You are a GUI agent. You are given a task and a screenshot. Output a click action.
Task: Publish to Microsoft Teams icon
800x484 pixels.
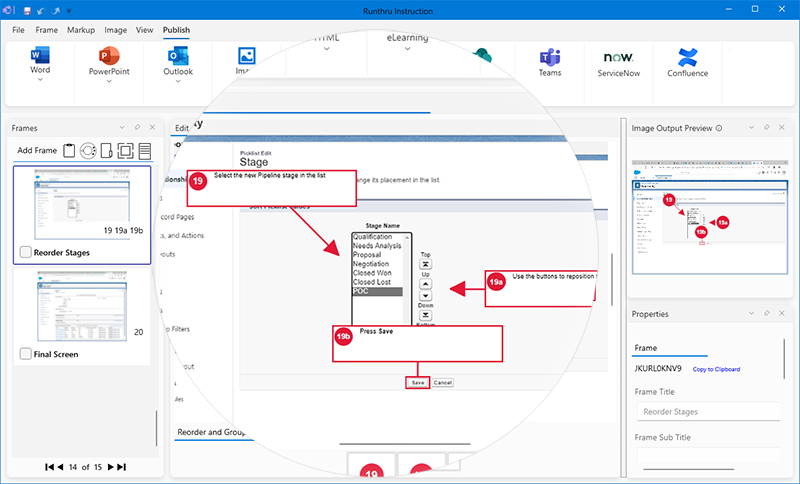pos(550,57)
